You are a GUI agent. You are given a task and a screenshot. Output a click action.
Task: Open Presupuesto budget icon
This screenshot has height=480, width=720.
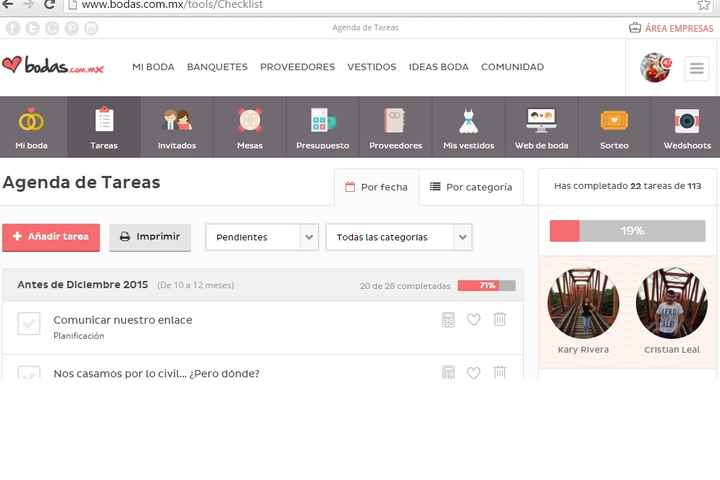click(323, 120)
